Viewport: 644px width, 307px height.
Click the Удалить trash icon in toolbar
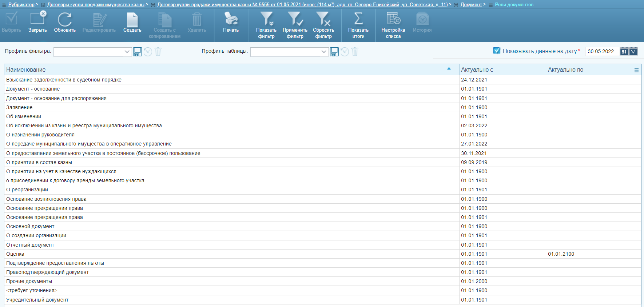197,19
